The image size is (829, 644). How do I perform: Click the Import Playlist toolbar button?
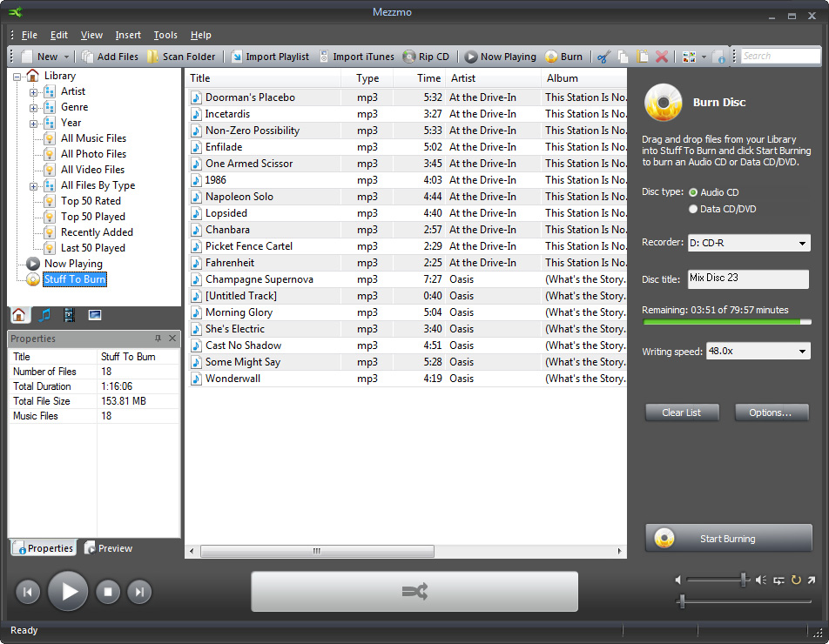tap(270, 57)
